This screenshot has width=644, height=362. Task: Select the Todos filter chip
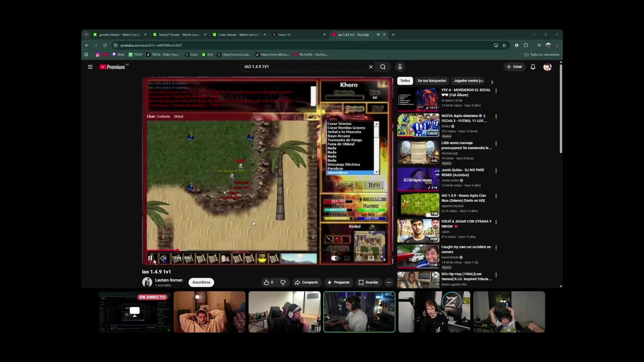(x=405, y=80)
